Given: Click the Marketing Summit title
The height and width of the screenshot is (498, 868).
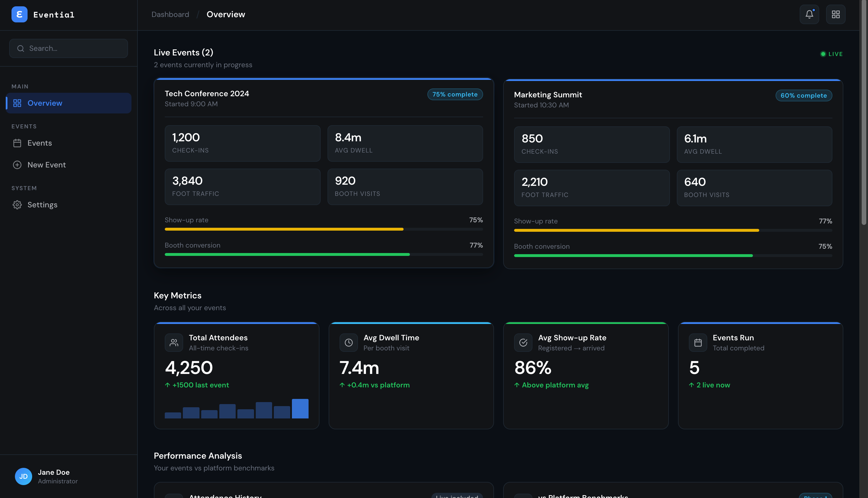Looking at the screenshot, I should tap(548, 95).
